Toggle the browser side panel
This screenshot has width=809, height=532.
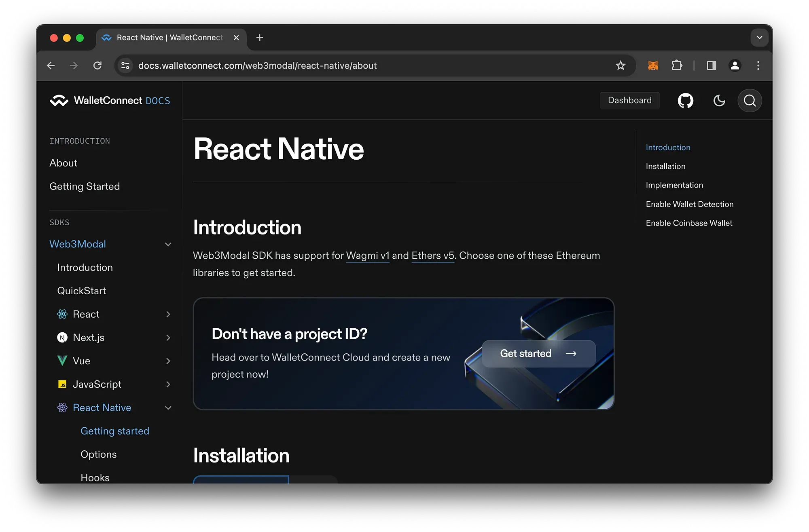[x=711, y=65]
